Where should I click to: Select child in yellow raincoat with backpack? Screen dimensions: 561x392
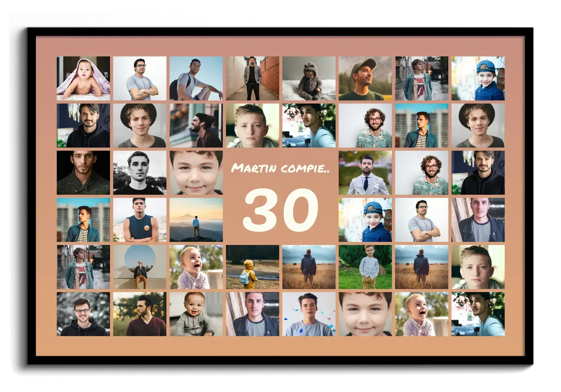pyautogui.click(x=252, y=267)
